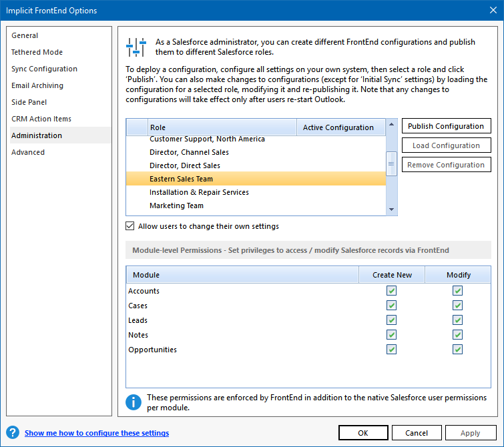Sort by the Role column header
The height and width of the screenshot is (447, 504).
coord(222,127)
